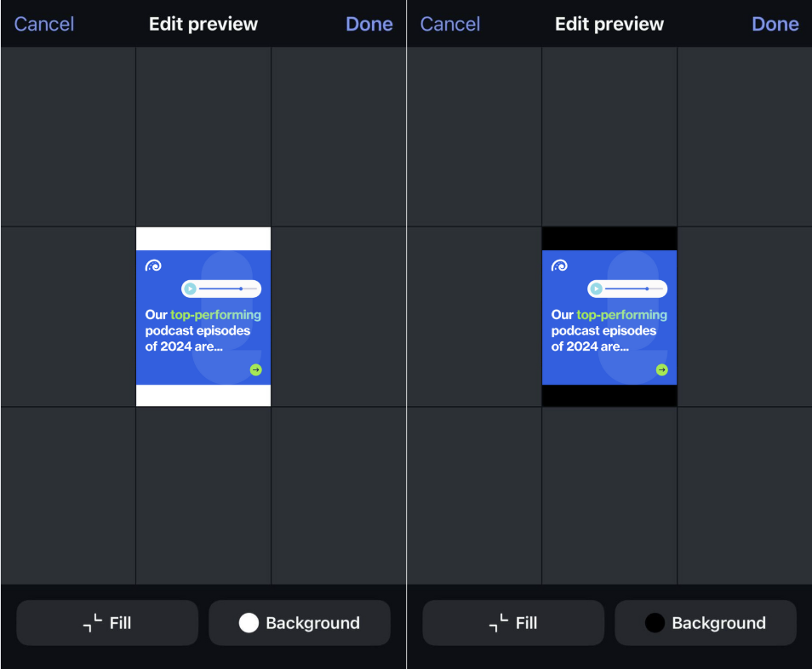Click an empty grid cell beside the post
This screenshot has height=669, width=812.
(68, 315)
